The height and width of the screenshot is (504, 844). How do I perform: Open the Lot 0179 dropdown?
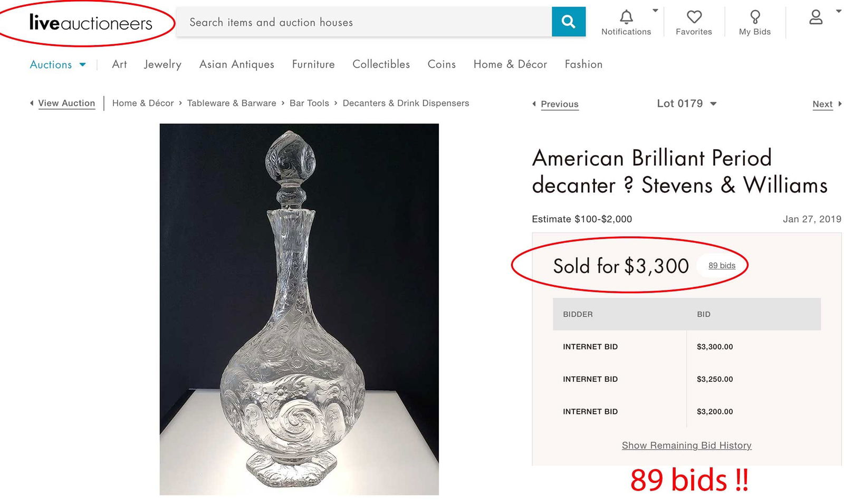687,103
